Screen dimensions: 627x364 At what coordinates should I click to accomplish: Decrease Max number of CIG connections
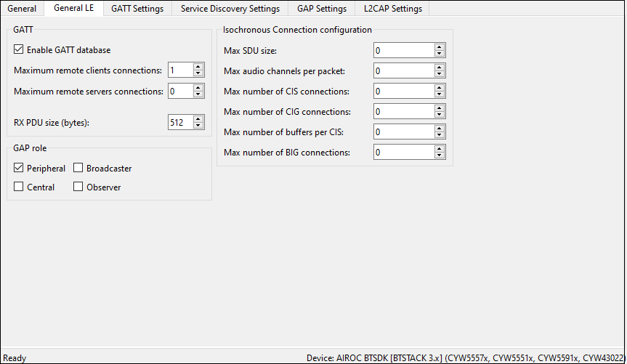(x=439, y=116)
